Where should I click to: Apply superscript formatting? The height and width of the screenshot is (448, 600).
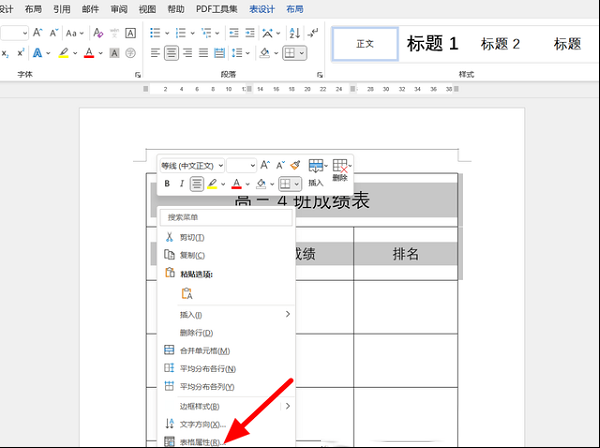click(21, 53)
